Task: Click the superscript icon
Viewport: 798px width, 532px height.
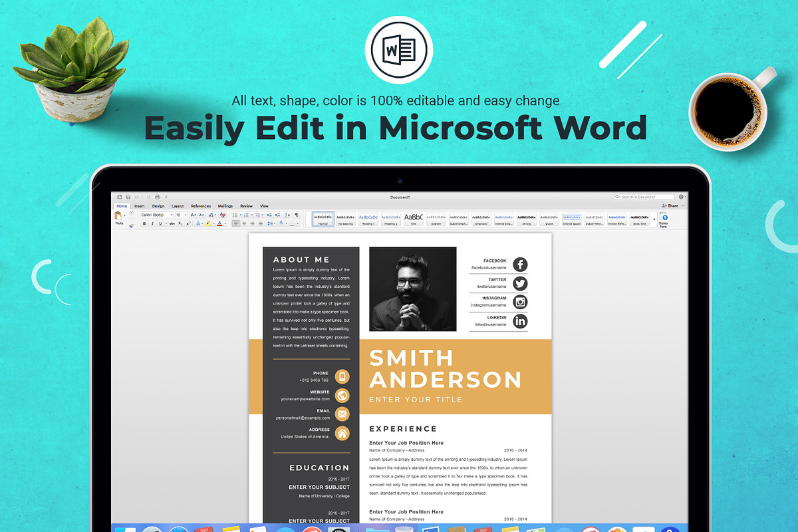Action: click(188, 223)
